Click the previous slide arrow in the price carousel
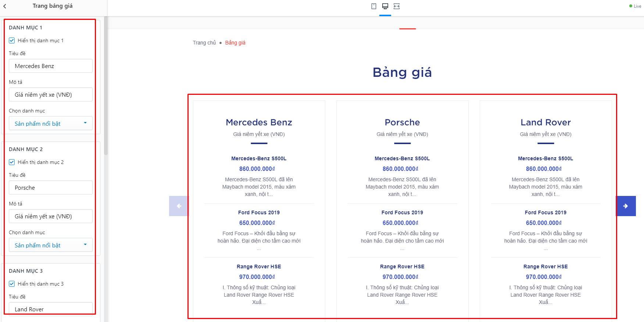644x322 pixels. tap(179, 206)
